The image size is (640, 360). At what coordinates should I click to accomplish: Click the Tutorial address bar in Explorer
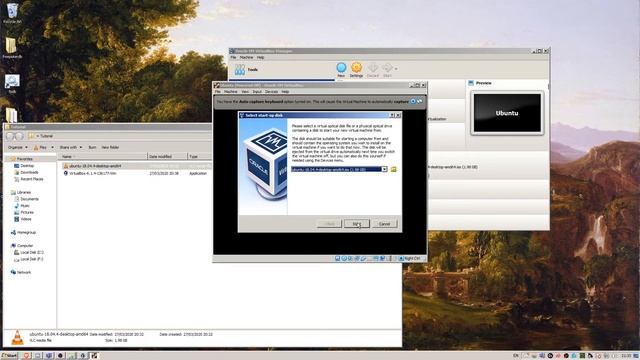click(x=118, y=136)
